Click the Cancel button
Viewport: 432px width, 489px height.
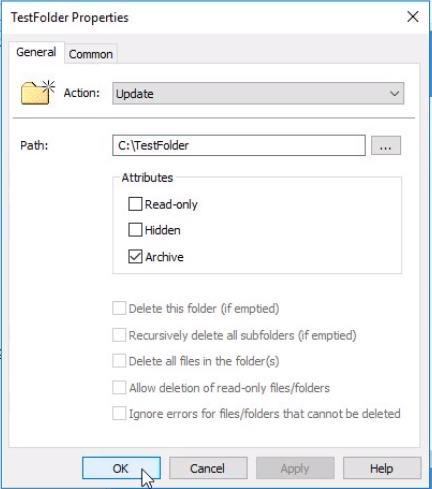tap(208, 468)
